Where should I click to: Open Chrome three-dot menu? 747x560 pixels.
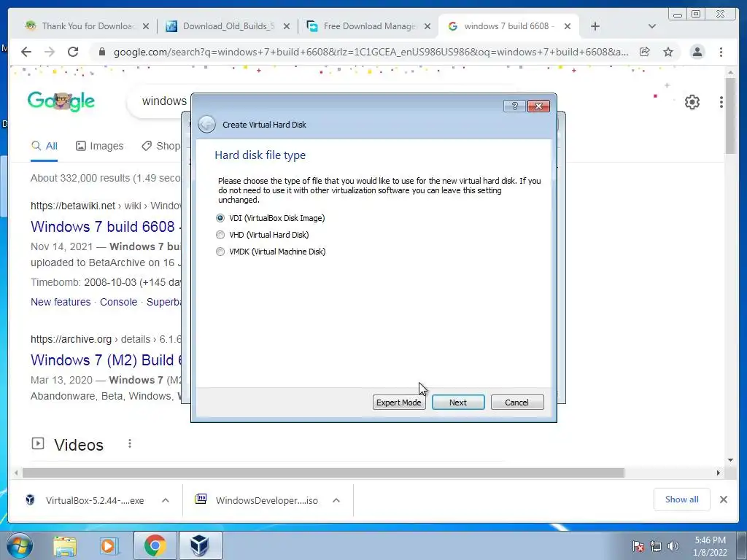[721, 52]
